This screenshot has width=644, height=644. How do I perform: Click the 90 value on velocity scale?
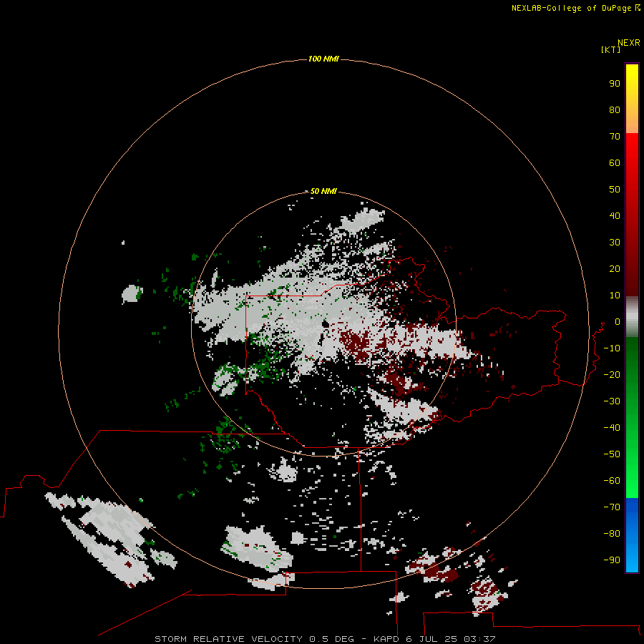pyautogui.click(x=615, y=84)
